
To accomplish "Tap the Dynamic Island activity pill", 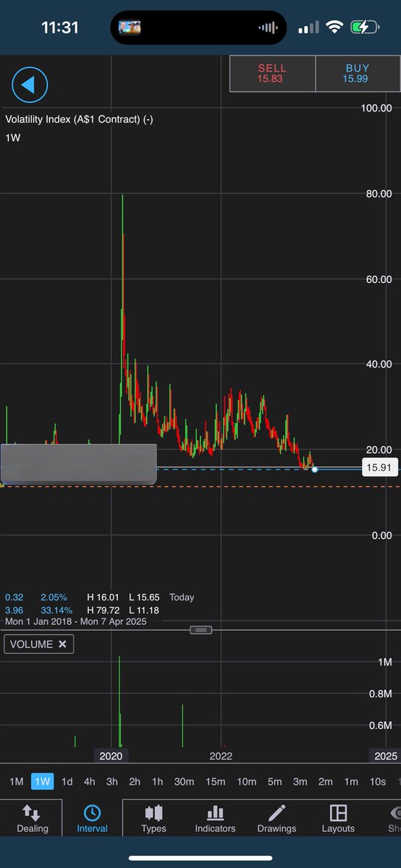I will 198,27.
